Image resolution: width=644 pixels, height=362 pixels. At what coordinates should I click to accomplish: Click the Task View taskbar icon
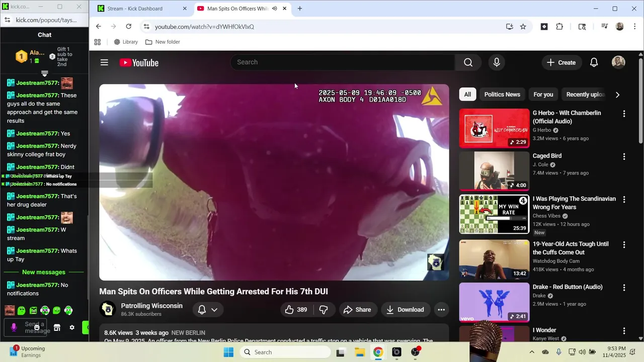(341, 352)
